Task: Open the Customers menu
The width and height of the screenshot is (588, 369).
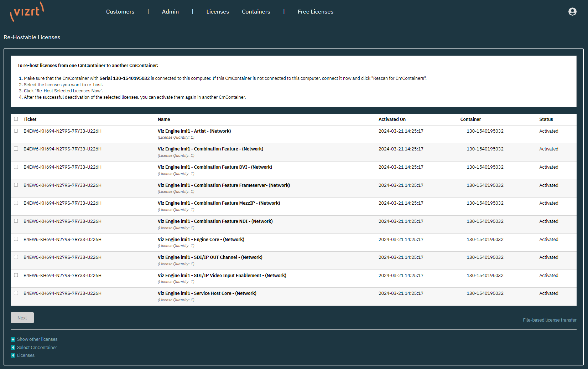Action: pyautogui.click(x=120, y=12)
